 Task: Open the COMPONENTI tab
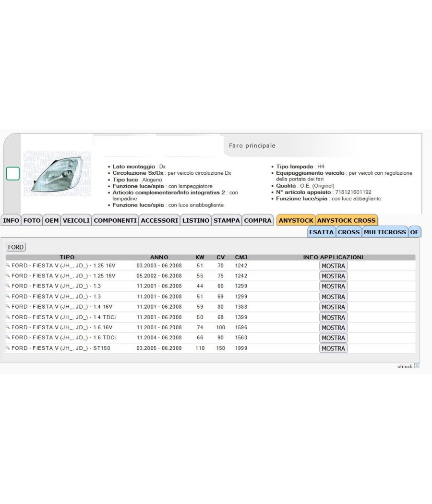pos(115,220)
